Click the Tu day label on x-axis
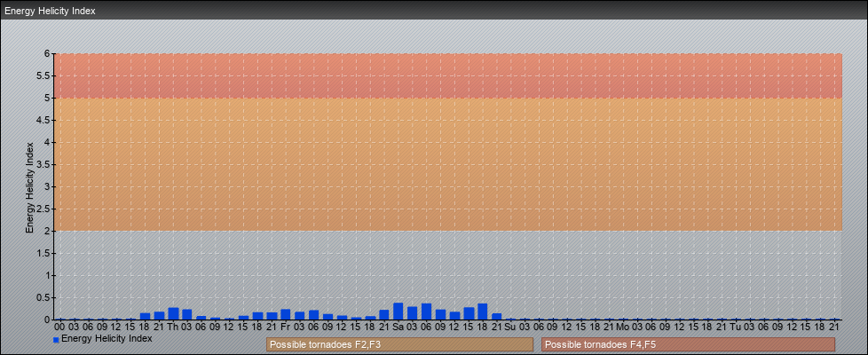The image size is (868, 355). (x=735, y=327)
